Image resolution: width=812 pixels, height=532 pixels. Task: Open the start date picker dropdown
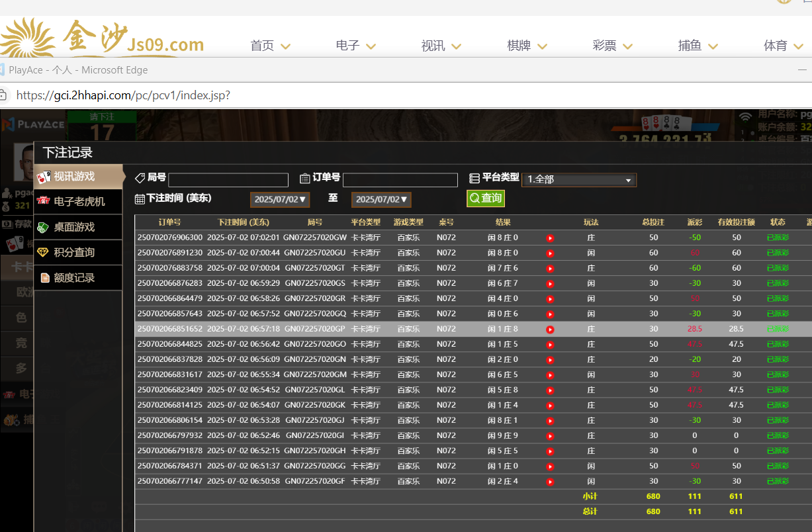click(x=280, y=199)
